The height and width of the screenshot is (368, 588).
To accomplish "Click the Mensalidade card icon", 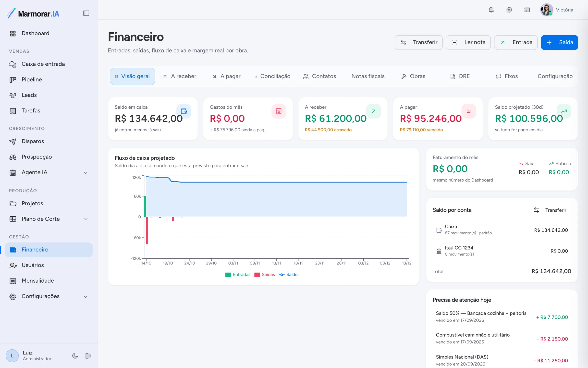I will (x=13, y=281).
